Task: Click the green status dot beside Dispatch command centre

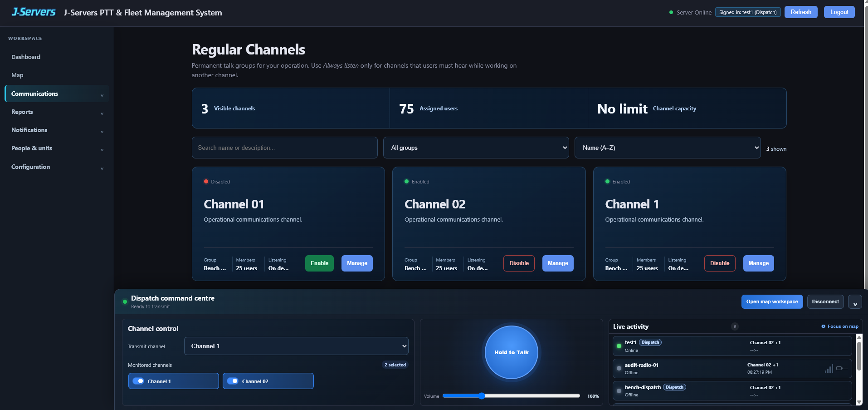Action: click(x=125, y=301)
